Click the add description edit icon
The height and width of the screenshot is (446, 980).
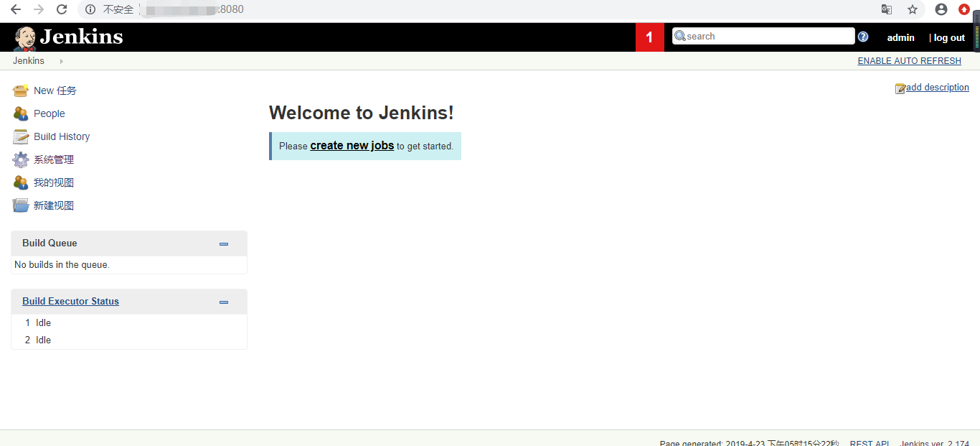tap(900, 88)
